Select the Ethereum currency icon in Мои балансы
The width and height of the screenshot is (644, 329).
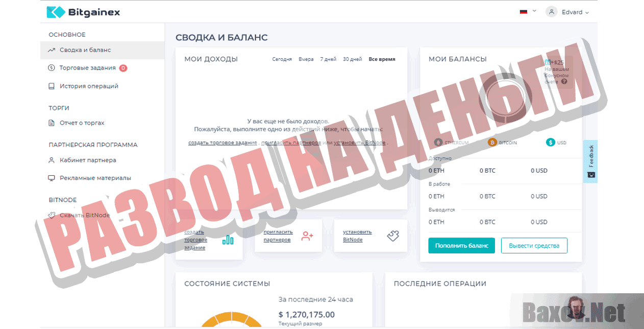437,143
